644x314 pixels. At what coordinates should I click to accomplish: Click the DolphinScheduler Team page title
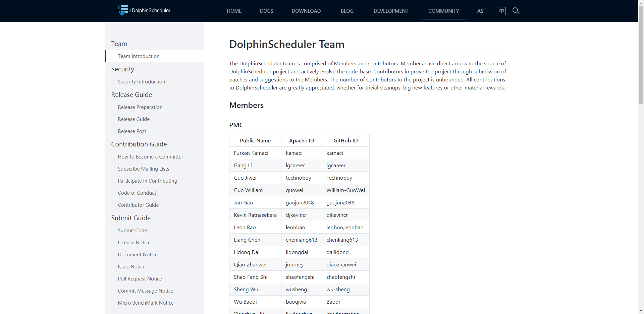pos(287,44)
